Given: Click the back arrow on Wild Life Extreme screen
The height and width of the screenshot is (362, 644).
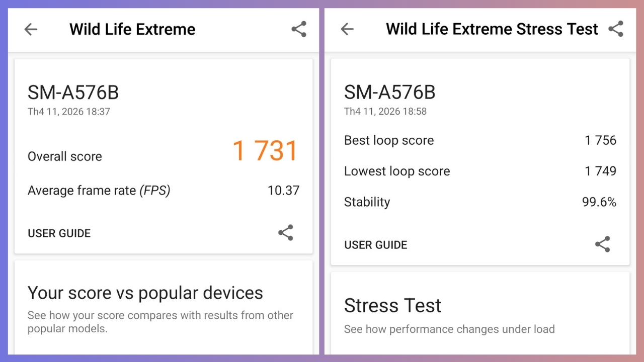Looking at the screenshot, I should click(x=31, y=29).
